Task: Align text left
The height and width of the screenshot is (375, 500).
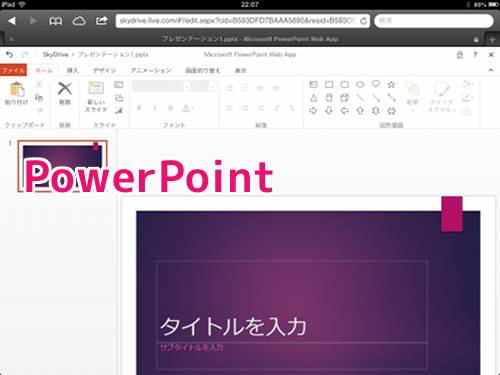Action: 230,108
